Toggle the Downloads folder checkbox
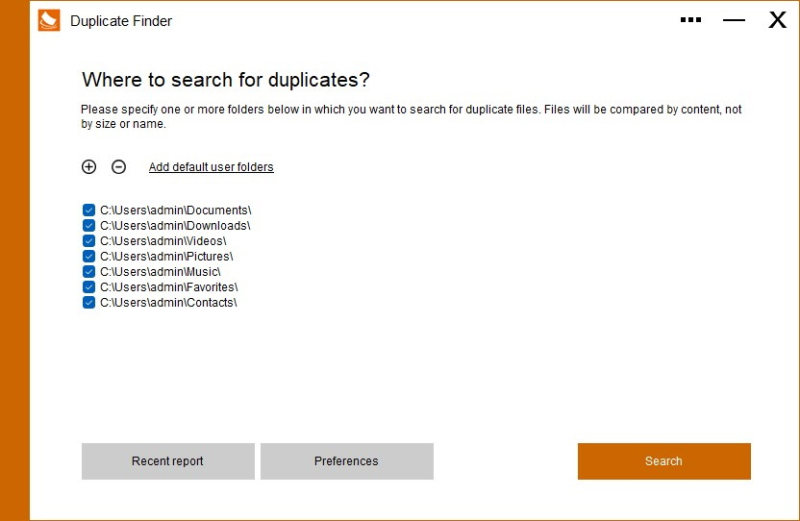 (89, 226)
